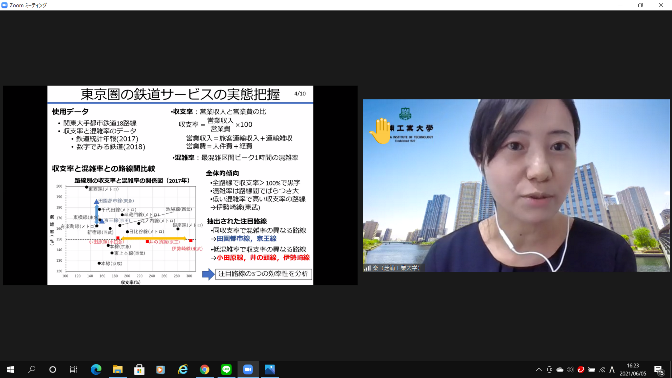This screenshot has width=672, height=378.
Task: Open the Photos app in taskbar
Action: click(270, 369)
